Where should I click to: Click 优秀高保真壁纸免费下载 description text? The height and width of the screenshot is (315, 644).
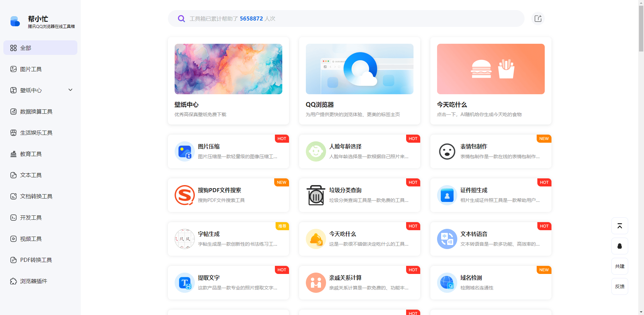pyautogui.click(x=200, y=114)
